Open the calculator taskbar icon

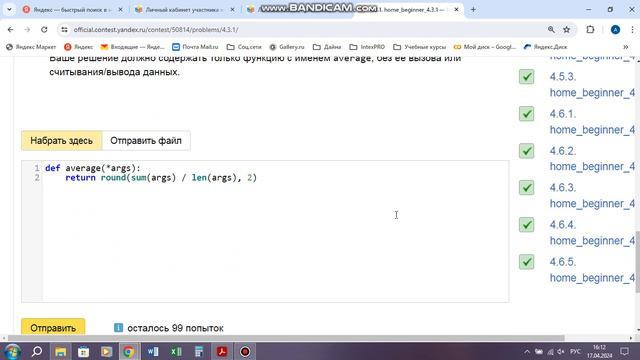pos(199,351)
